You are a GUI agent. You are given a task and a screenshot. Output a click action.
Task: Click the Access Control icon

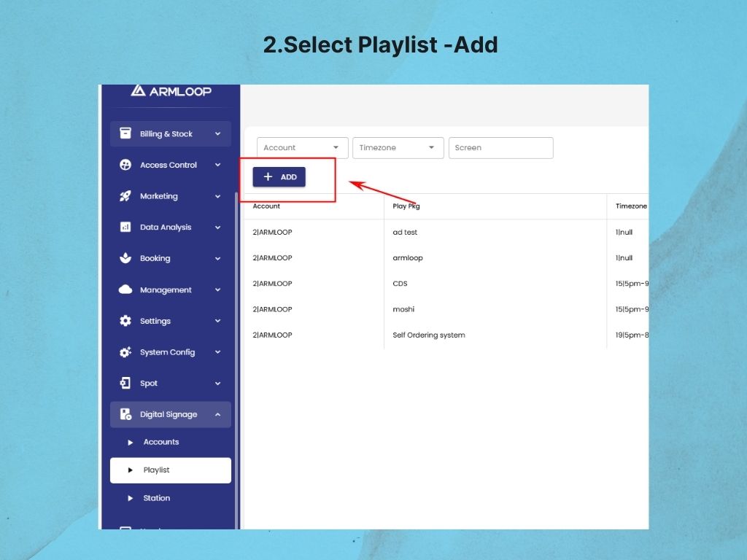pos(125,165)
